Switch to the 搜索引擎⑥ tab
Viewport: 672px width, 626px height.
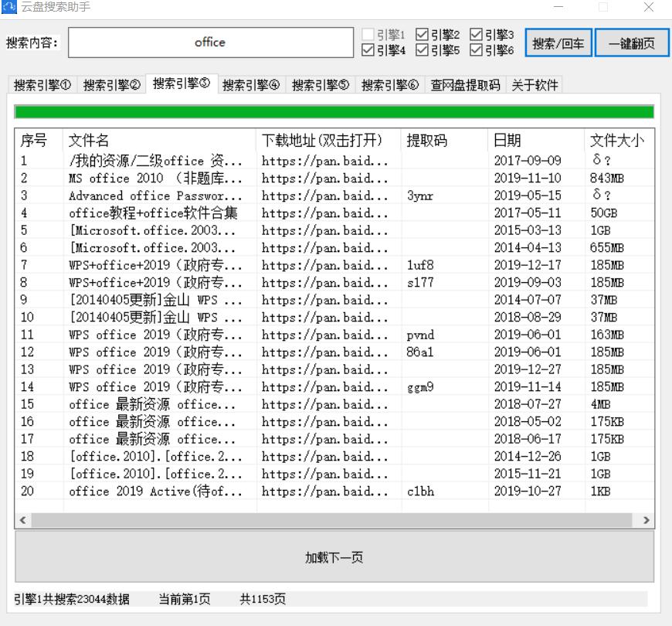click(390, 85)
